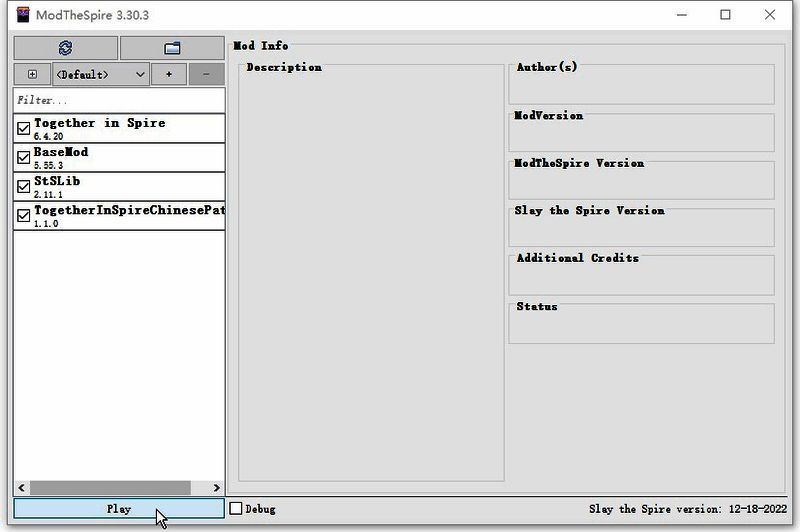Select the BaseMod entry in mod list
Viewport: 800px width, 532px height.
click(x=61, y=153)
